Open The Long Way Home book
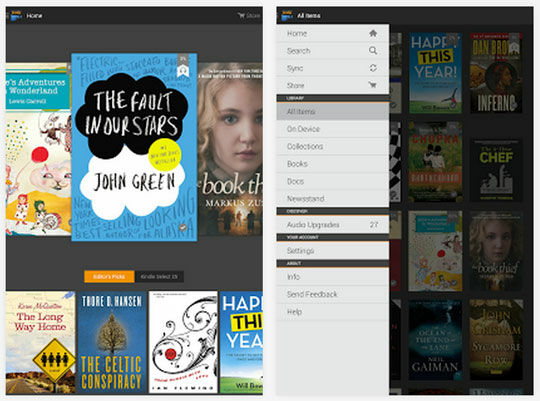This screenshot has width=540, height=401. pyautogui.click(x=40, y=342)
